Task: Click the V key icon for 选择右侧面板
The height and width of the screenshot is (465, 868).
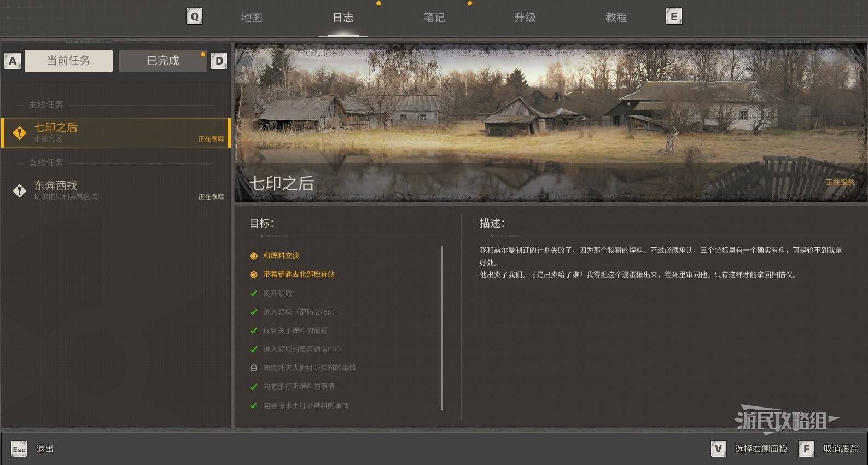Action: click(x=719, y=449)
